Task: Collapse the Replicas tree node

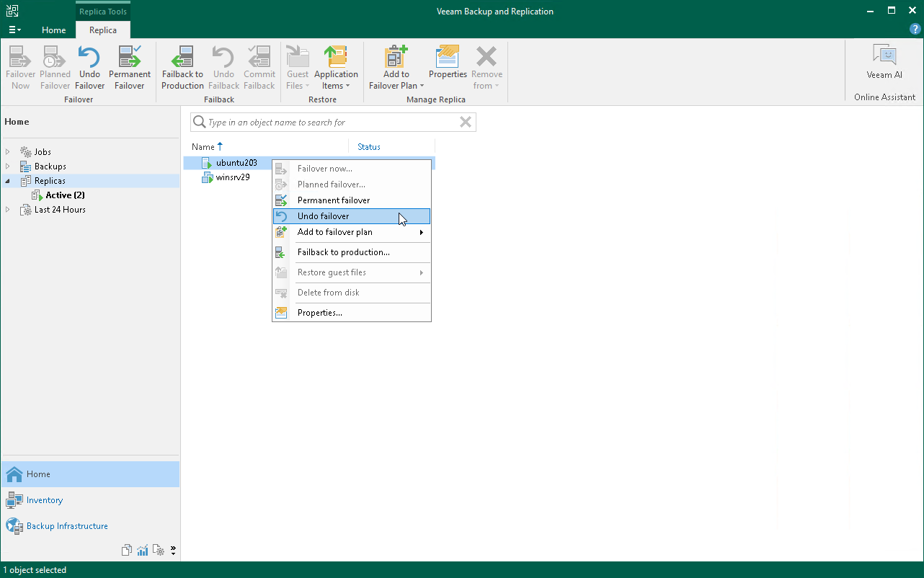Action: 8,181
